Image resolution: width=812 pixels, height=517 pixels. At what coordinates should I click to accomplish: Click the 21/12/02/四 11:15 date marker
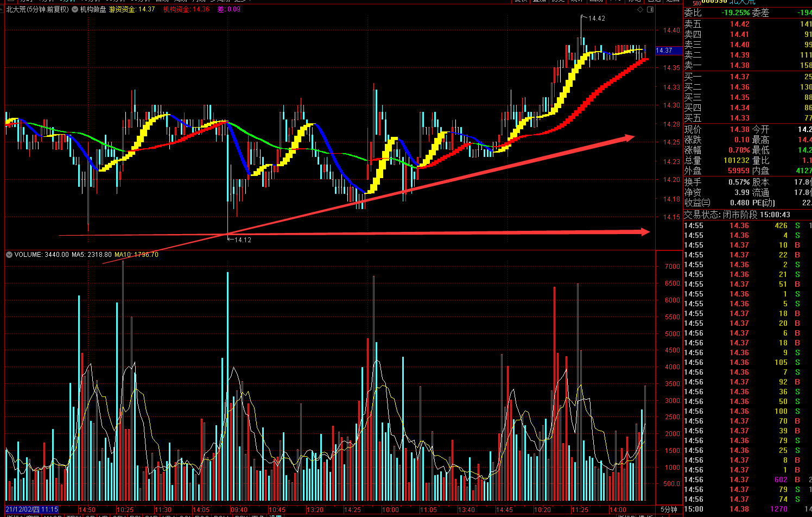pos(32,509)
